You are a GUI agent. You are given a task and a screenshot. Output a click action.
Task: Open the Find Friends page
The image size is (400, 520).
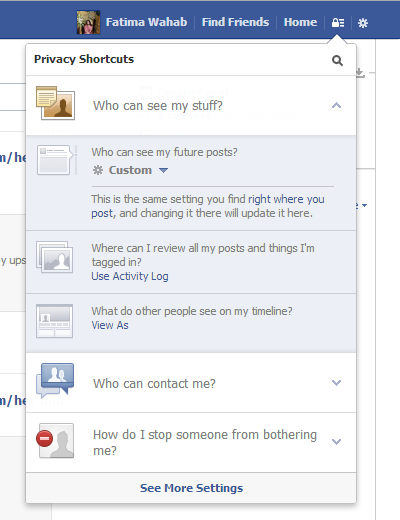pos(235,22)
